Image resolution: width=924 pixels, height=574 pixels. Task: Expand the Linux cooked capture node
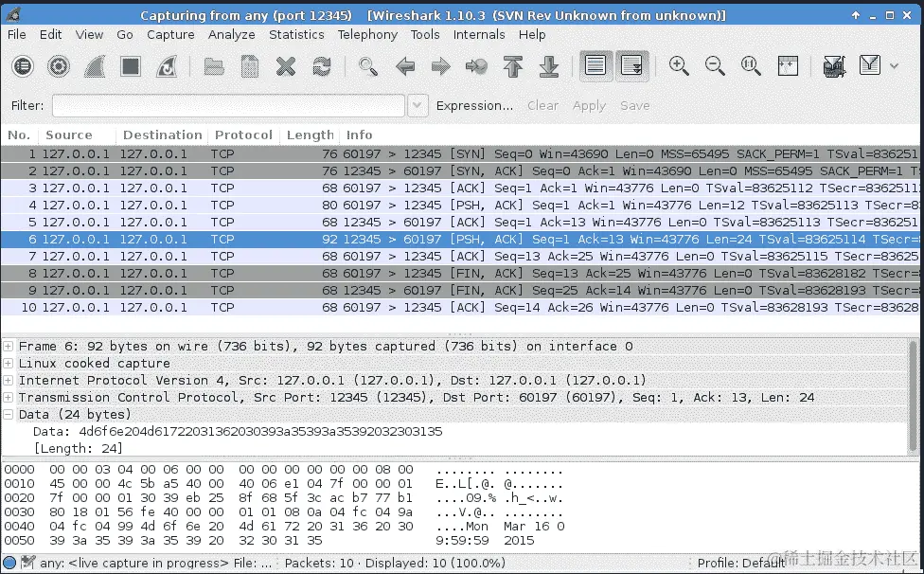9,363
